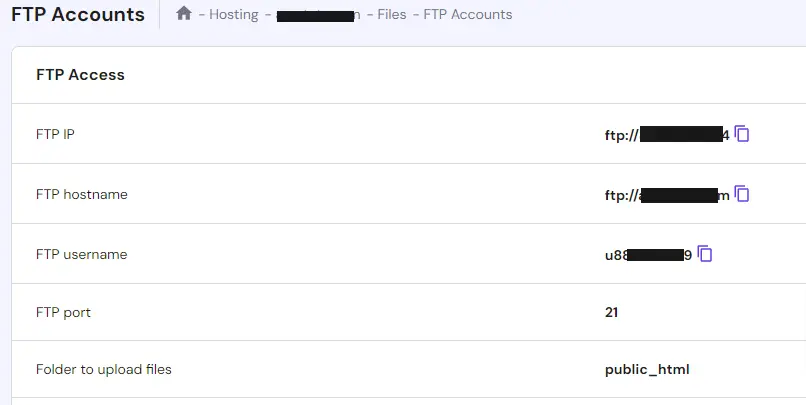Select the FTP Accounts breadcrumb item
The image size is (806, 405).
[x=468, y=15]
